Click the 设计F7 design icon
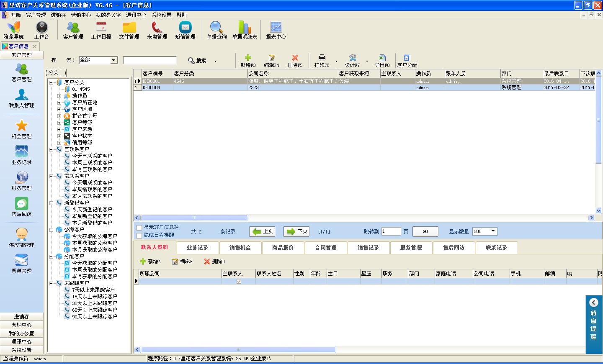603x364 pixels. [x=352, y=61]
